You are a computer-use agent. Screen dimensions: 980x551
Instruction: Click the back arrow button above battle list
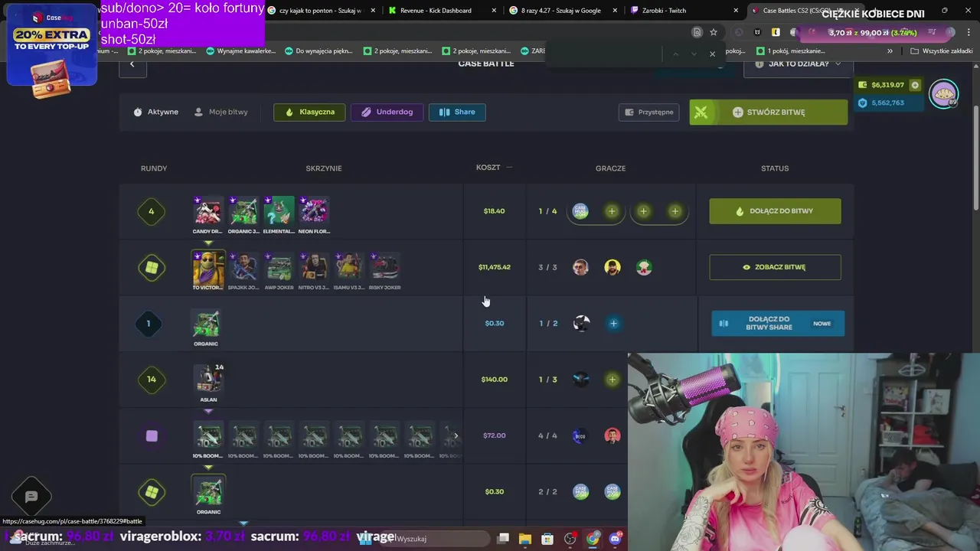(132, 65)
